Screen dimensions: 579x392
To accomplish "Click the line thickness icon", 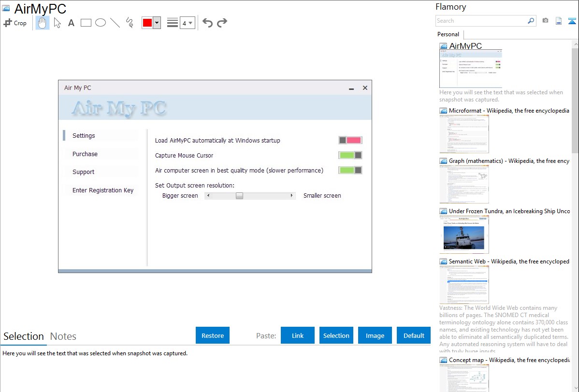I will (x=173, y=23).
